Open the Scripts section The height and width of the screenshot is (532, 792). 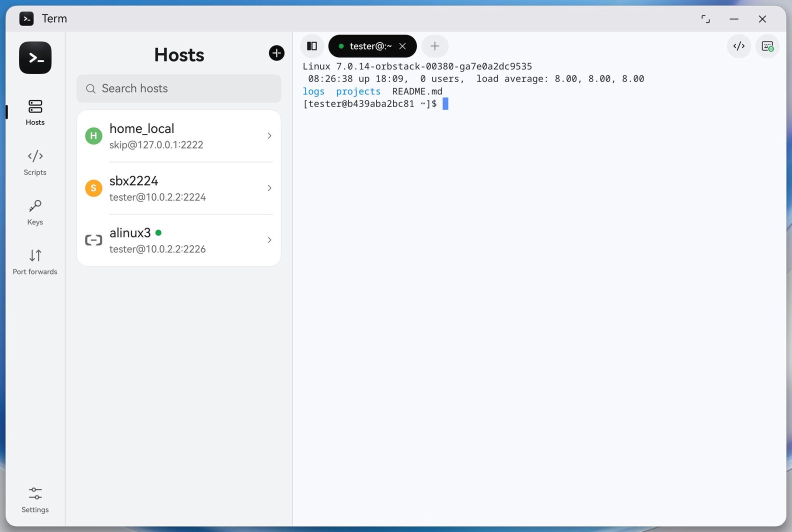pyautogui.click(x=35, y=162)
